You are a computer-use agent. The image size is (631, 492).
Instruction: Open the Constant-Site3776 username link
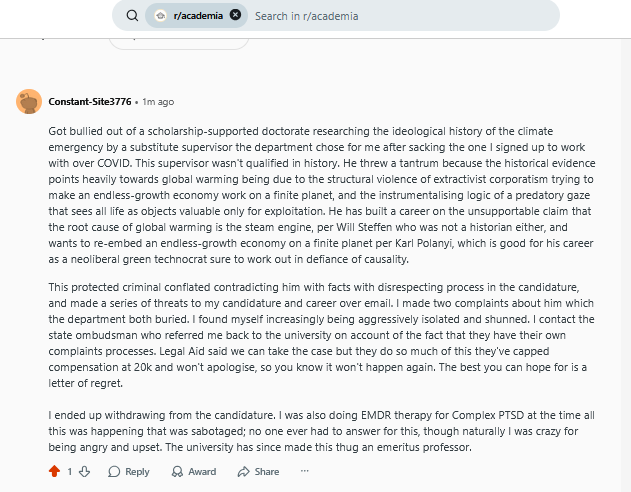[89, 102]
